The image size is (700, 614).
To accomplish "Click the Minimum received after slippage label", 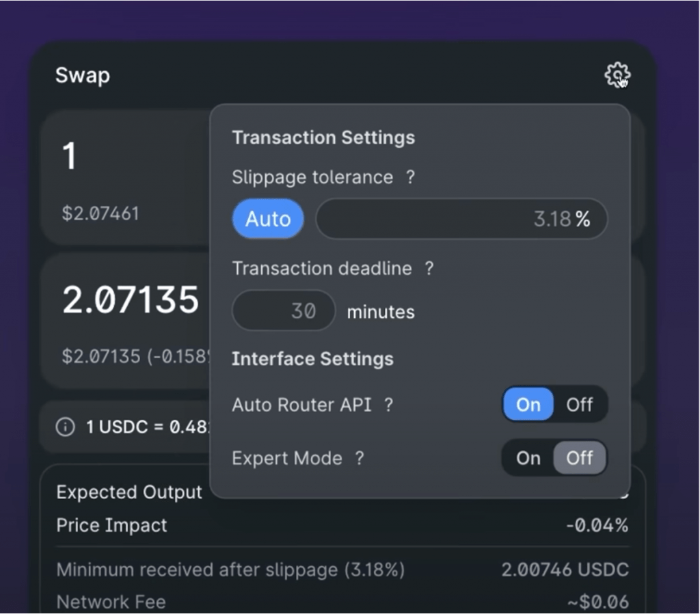I will tap(230, 570).
